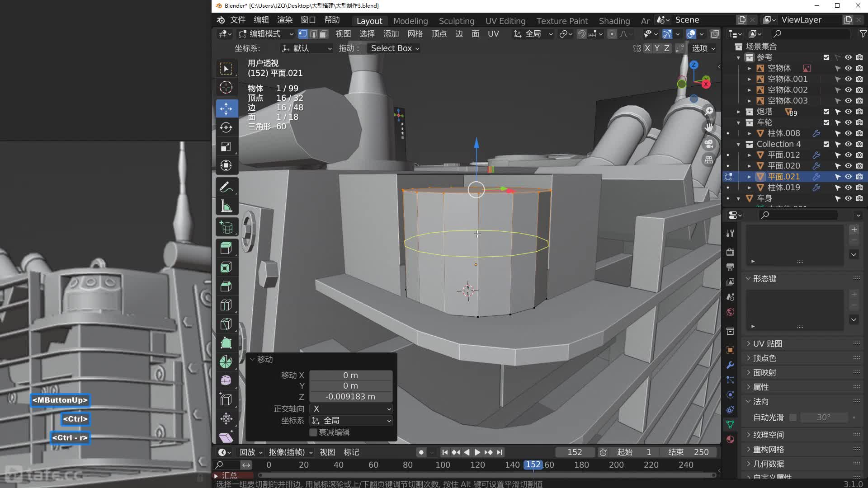This screenshot has height=488, width=868.
Task: Click the 选项 button in header
Action: click(703, 48)
